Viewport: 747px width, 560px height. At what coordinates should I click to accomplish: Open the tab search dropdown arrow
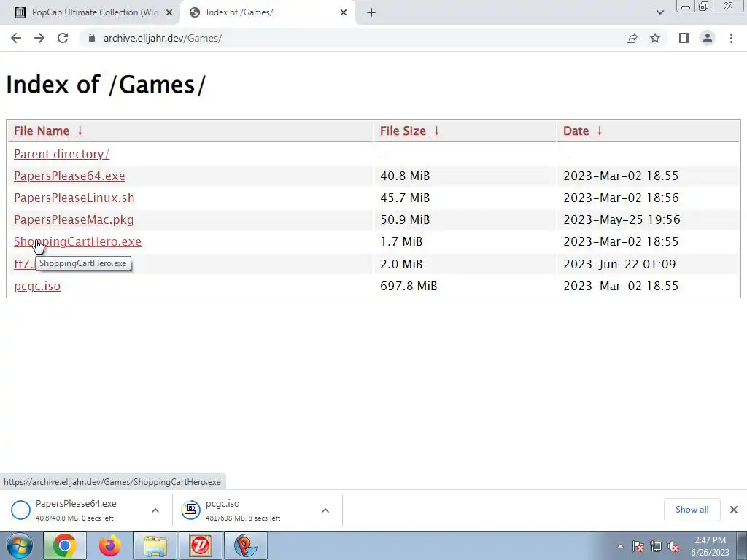659,12
